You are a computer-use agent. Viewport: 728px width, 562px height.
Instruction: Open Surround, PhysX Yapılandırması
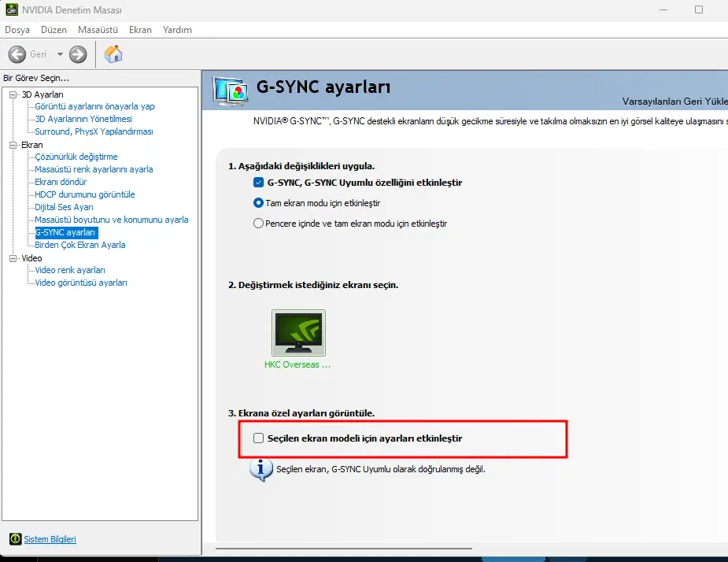coord(94,131)
